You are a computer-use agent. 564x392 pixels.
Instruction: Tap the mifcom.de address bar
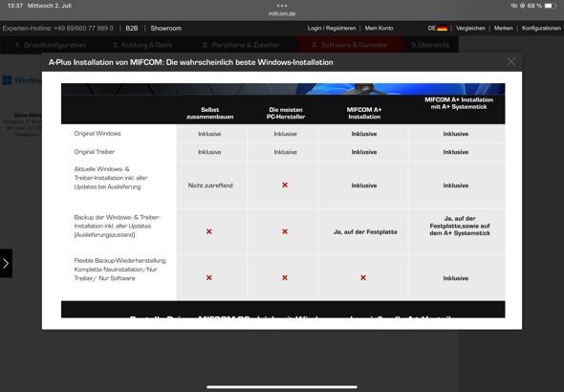(x=282, y=13)
